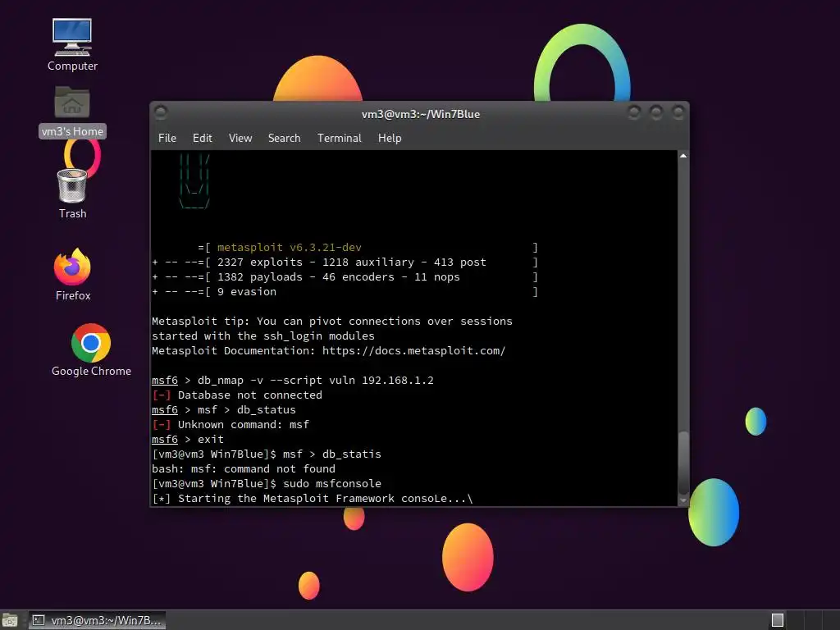Screen dimensions: 840x630
Task: Minimize the terminal window
Action: click(634, 112)
